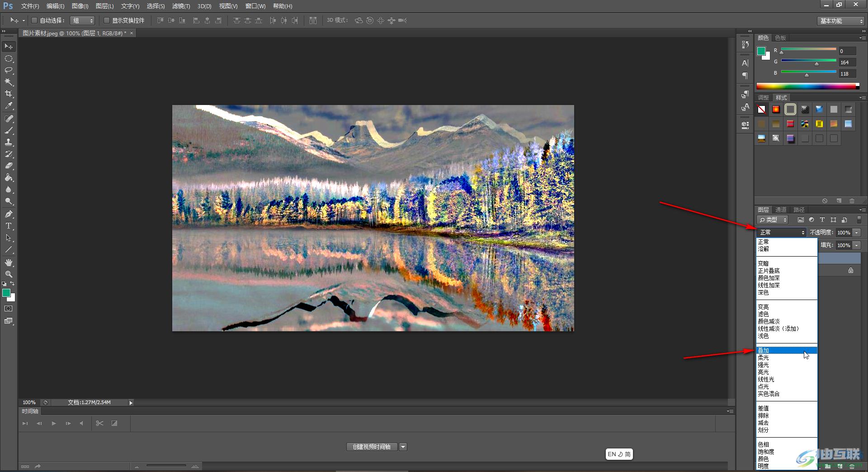Viewport: 868px width, 472px height.
Task: Click the Quick Mask mode icon
Action: [9, 309]
